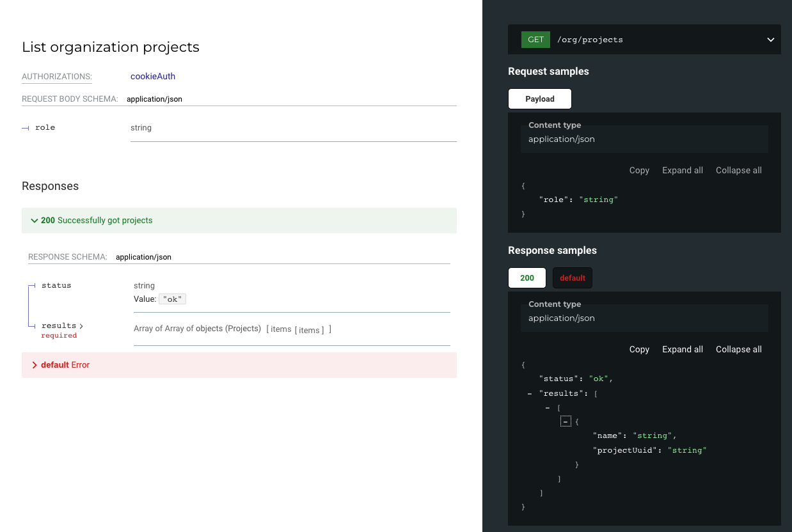The height and width of the screenshot is (532, 792).
Task: Click the role property name
Action: 45,127
